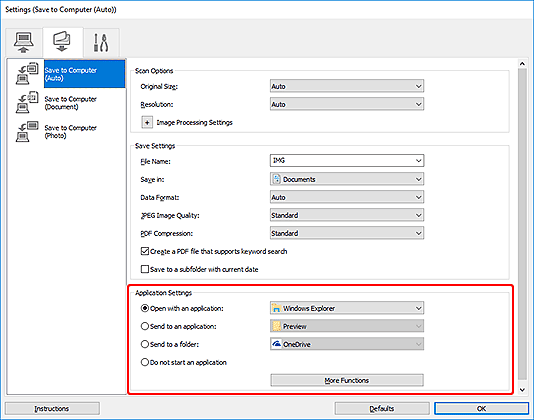534x420 pixels.
Task: Click the OneDrive cloud icon
Action: [276, 344]
